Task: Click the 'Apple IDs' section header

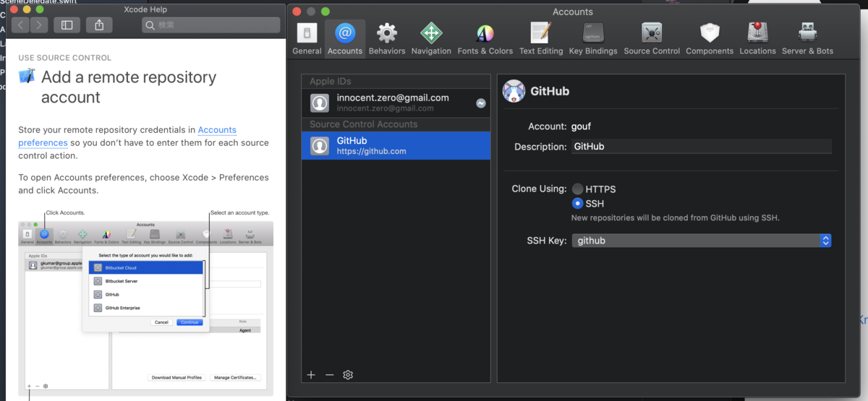Action: click(330, 82)
